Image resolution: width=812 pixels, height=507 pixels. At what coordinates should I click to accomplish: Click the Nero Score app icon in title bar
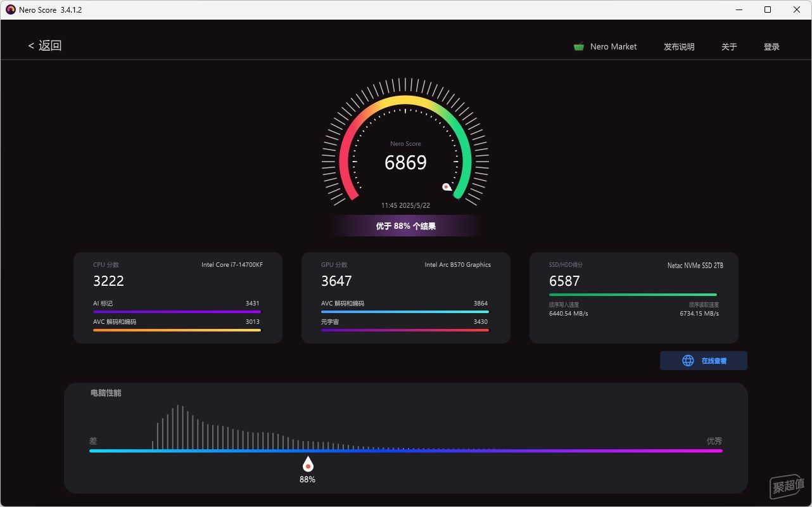10,10
